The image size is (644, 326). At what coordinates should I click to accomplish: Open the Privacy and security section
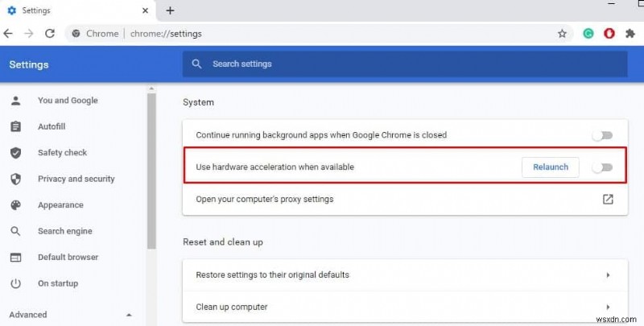(x=76, y=179)
